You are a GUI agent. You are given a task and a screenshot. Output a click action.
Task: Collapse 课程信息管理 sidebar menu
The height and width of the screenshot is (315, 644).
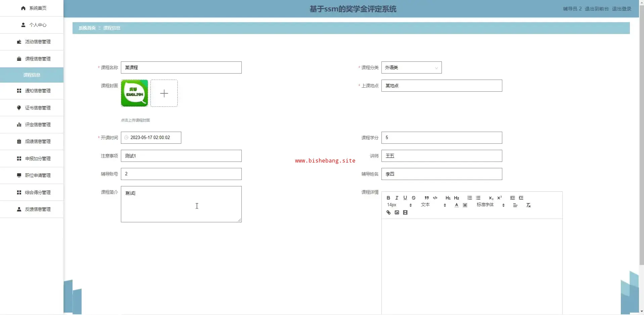click(x=32, y=59)
